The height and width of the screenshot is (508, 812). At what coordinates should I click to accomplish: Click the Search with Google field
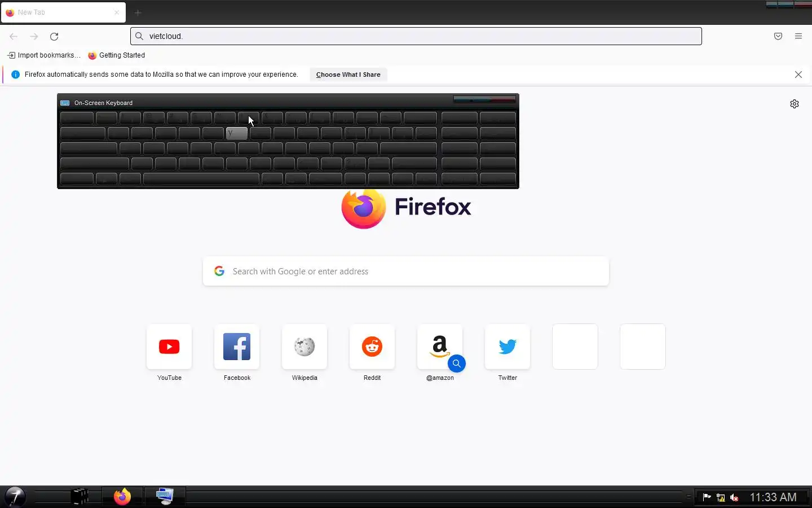[x=406, y=271]
